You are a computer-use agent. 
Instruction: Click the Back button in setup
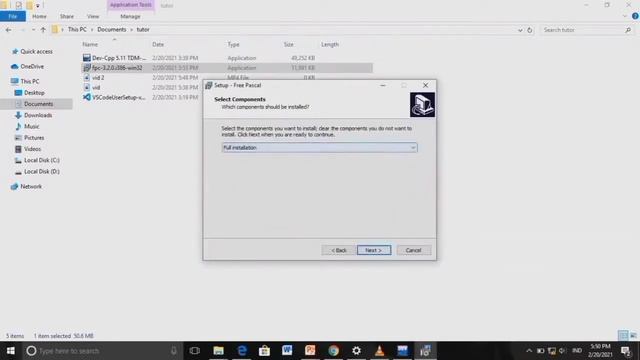click(338, 250)
